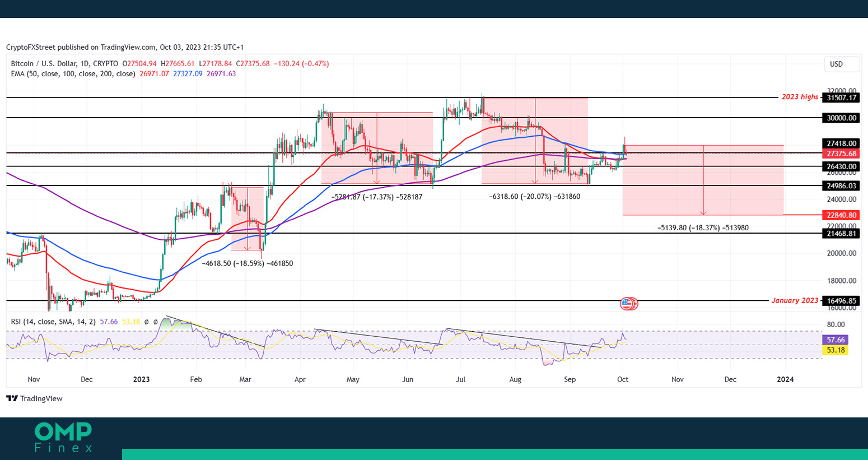Image resolution: width=868 pixels, height=460 pixels.
Task: Click the 'January 2023' annotation
Action: pos(795,300)
